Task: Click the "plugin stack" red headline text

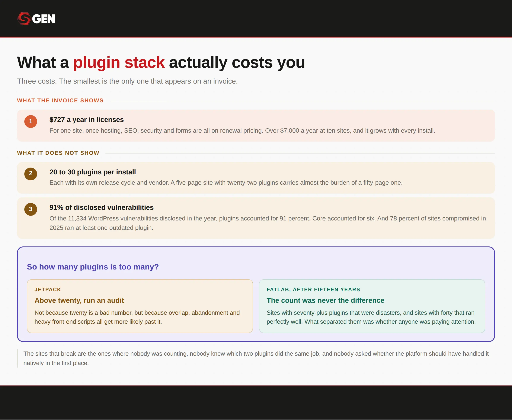Action: pyautogui.click(x=119, y=62)
